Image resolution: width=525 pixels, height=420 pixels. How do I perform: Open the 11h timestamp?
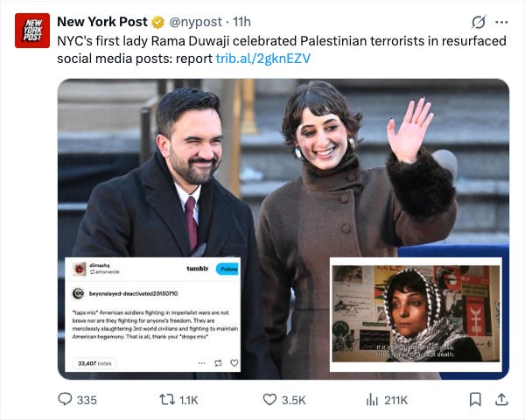click(241, 22)
